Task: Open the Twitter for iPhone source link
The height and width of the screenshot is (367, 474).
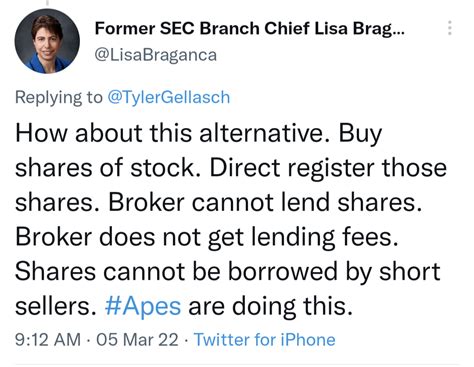Action: point(265,340)
